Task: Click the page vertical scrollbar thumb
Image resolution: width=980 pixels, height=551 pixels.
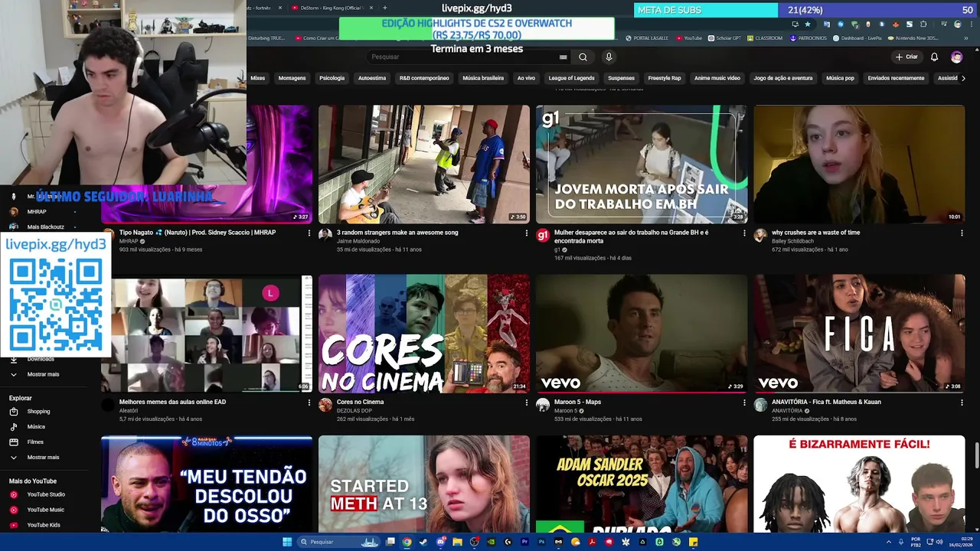Action: tap(976, 454)
